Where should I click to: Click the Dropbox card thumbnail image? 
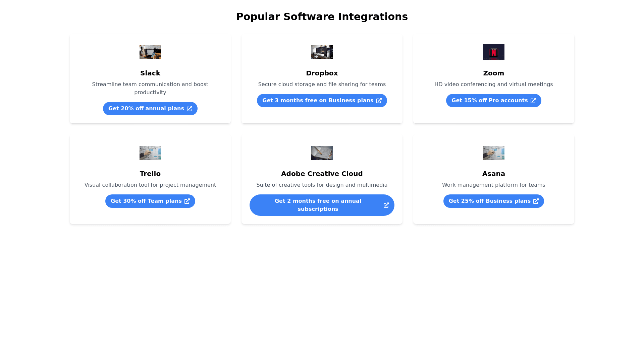322,52
